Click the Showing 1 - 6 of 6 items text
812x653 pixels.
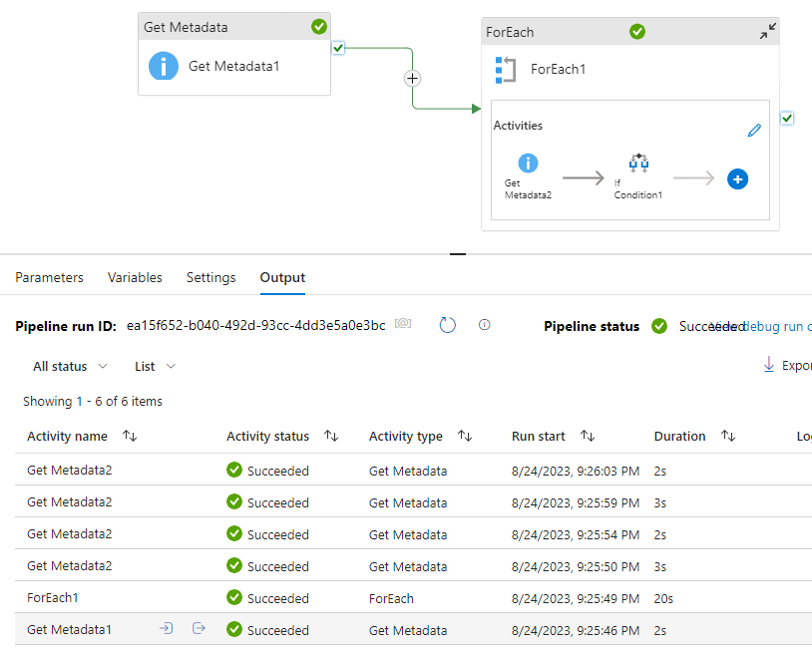[x=92, y=401]
